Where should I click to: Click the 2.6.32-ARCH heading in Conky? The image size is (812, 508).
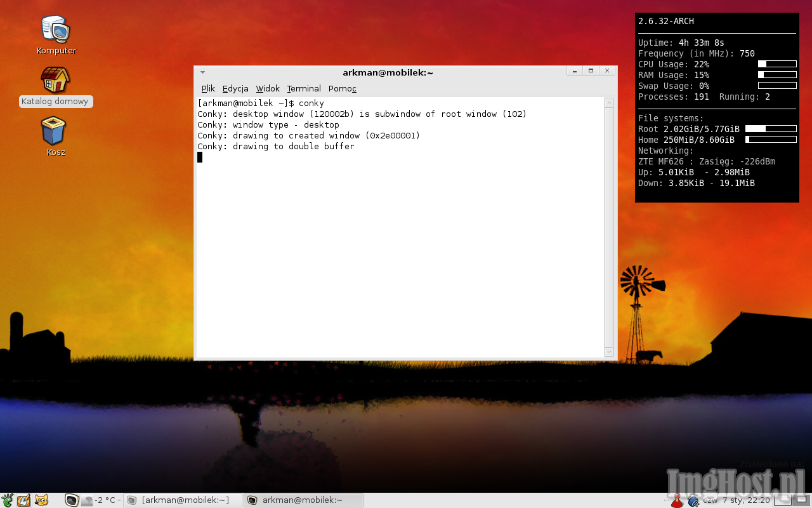tap(666, 22)
